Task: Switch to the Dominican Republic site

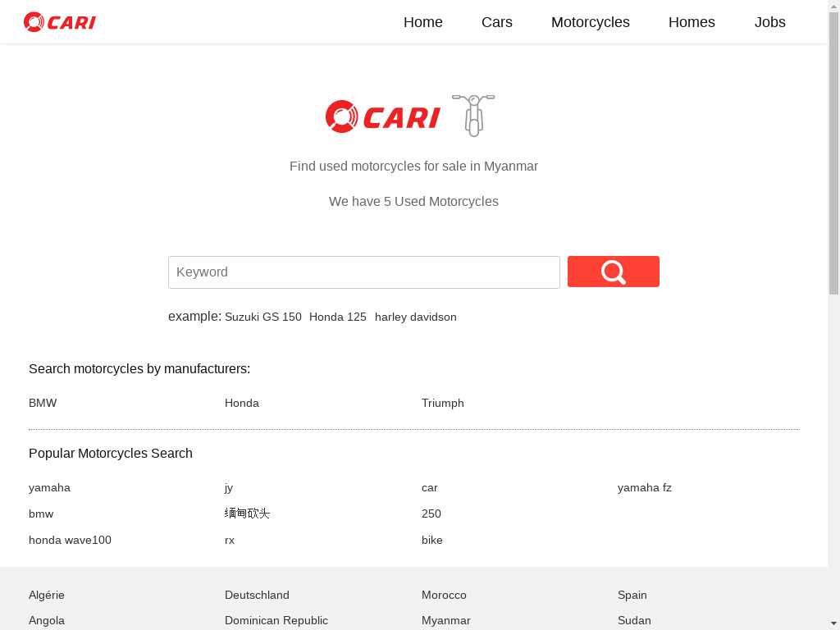Action: [x=276, y=620]
